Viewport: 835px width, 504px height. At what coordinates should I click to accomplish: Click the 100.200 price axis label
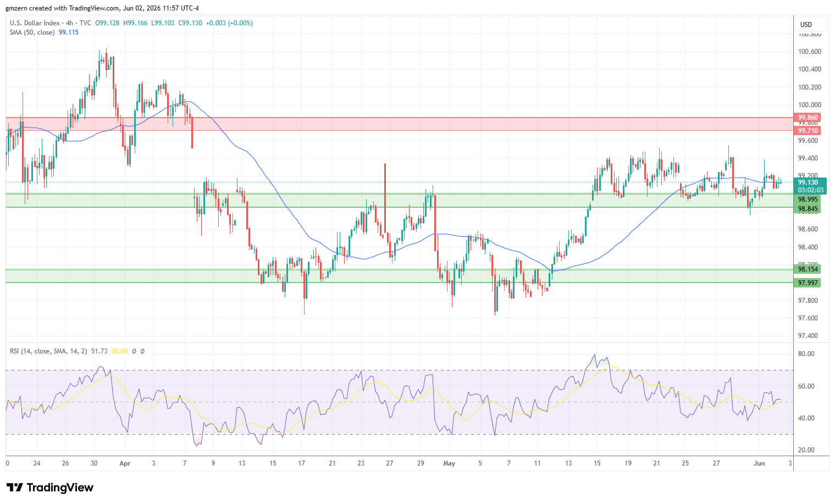click(810, 87)
